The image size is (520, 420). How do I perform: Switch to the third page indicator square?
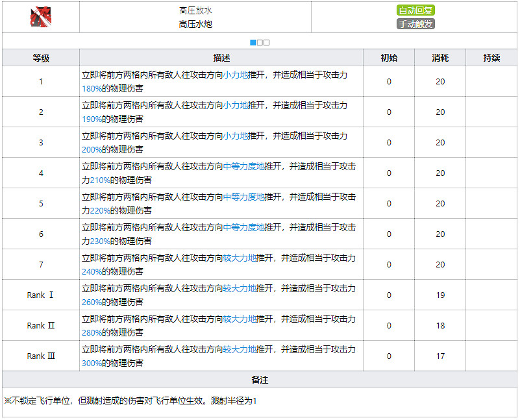pos(267,43)
